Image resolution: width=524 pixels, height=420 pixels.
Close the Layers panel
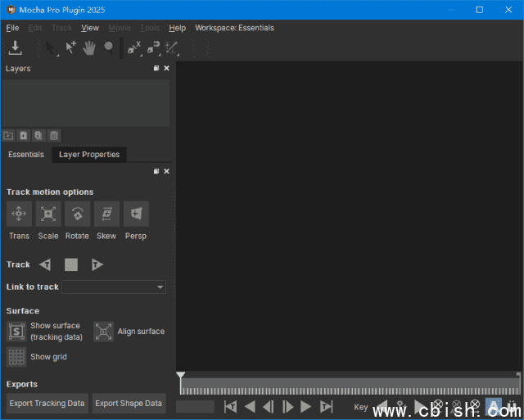point(166,68)
